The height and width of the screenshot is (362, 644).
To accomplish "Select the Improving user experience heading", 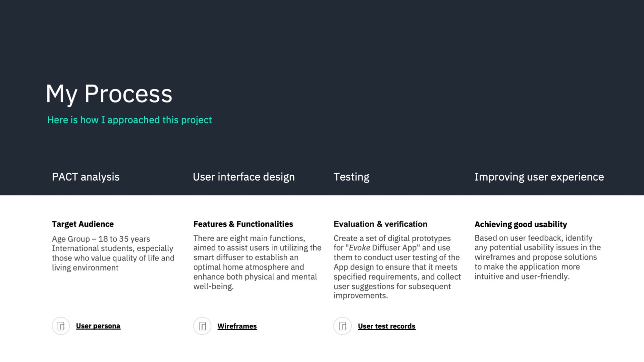I will (x=539, y=177).
